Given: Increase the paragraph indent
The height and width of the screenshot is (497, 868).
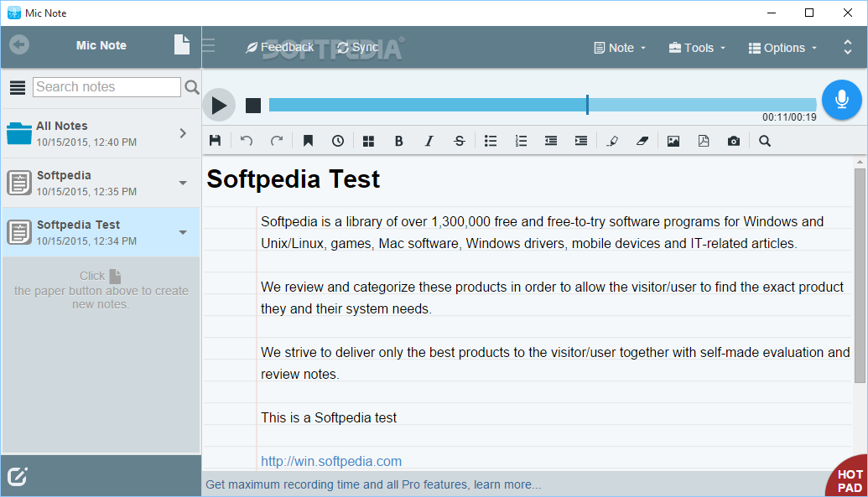Looking at the screenshot, I should (x=581, y=141).
